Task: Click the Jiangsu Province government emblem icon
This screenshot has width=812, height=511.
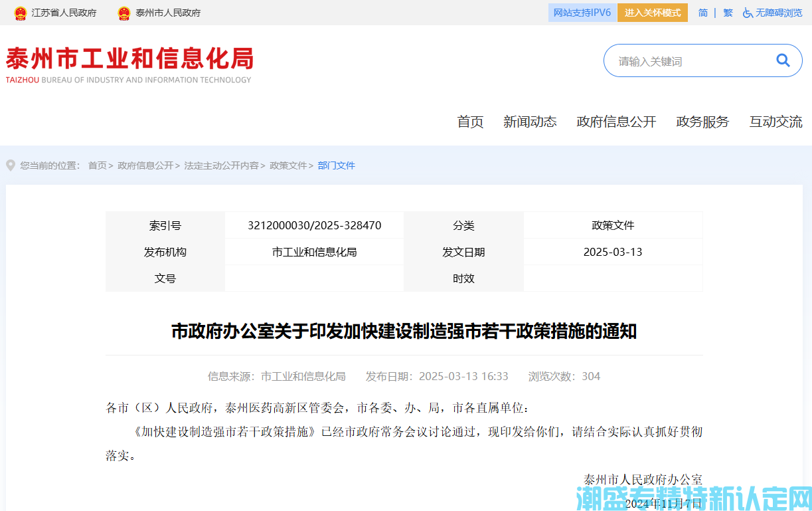Action: [21, 13]
